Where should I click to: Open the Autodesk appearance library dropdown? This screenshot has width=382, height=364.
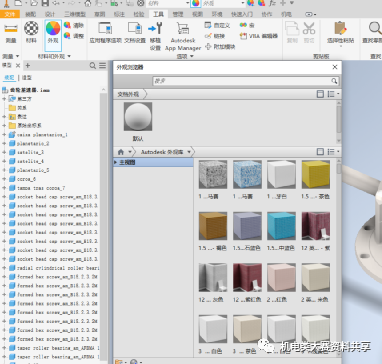point(189,152)
